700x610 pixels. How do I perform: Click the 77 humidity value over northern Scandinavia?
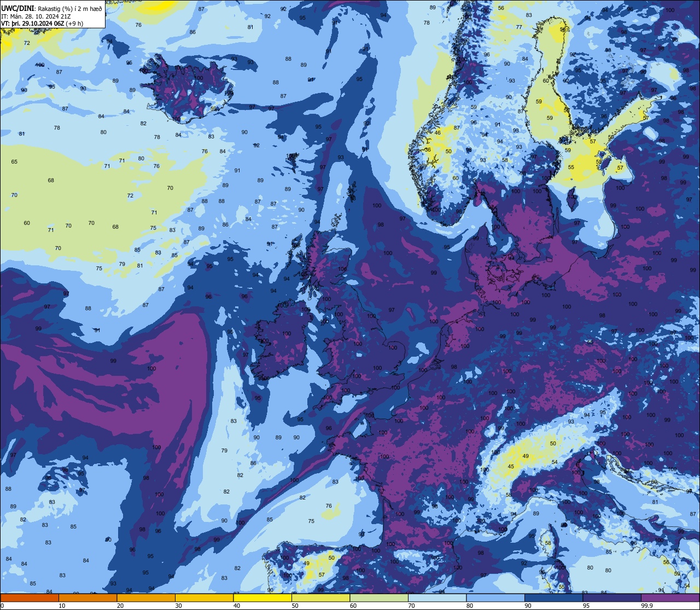pos(519,27)
